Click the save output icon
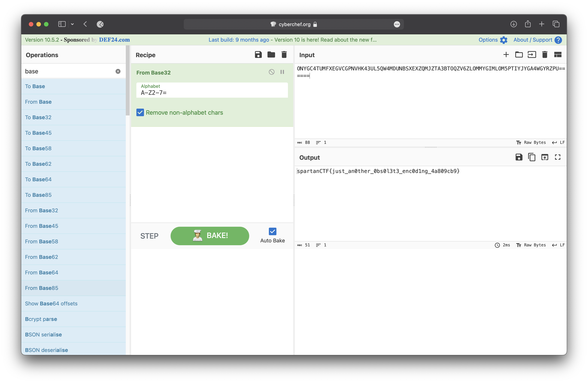Viewport: 588px width, 383px height. pyautogui.click(x=519, y=157)
